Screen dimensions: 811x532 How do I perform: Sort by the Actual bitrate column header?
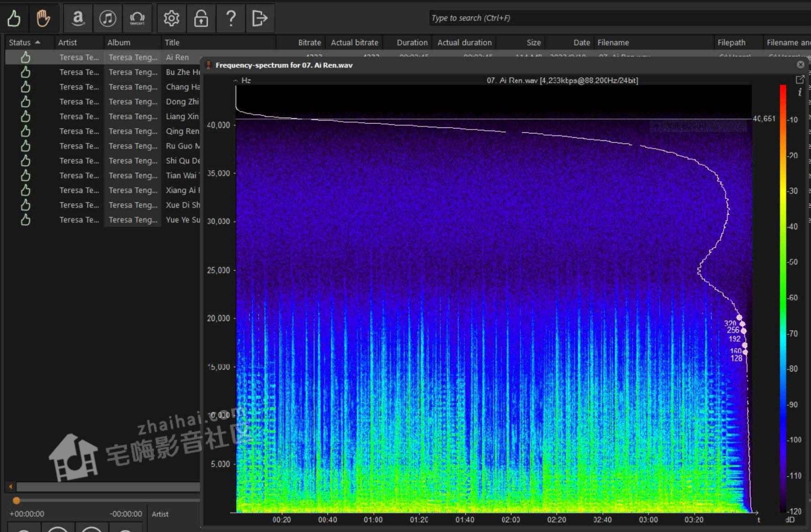point(354,42)
